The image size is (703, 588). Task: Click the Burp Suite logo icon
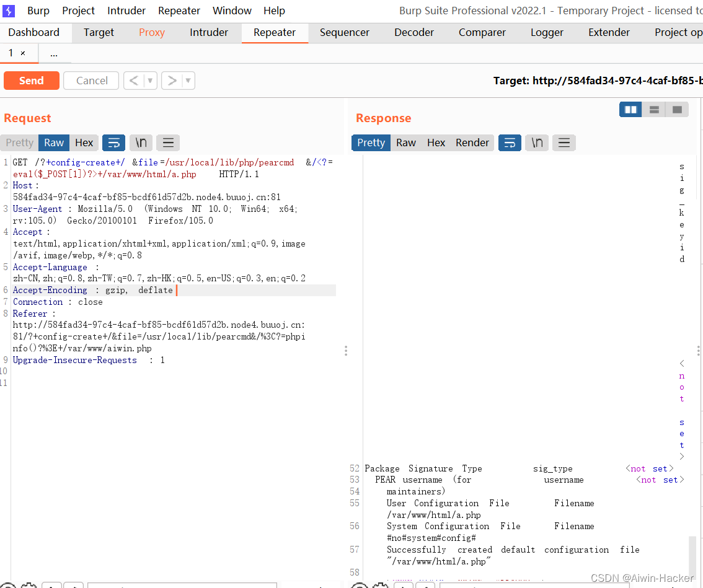pos(9,11)
